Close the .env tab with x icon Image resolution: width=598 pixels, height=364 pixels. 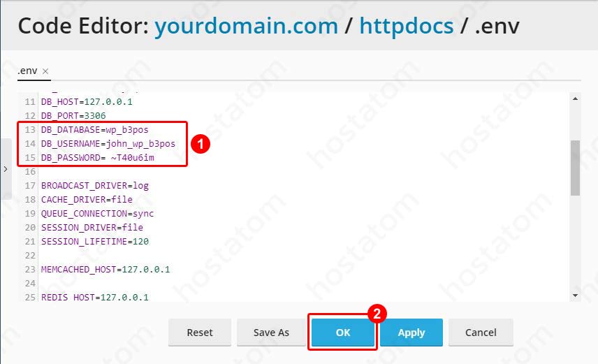point(45,71)
